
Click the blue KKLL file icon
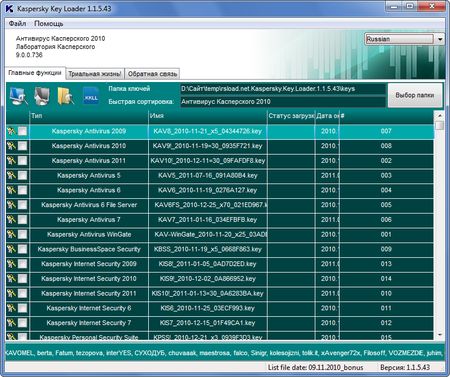91,96
